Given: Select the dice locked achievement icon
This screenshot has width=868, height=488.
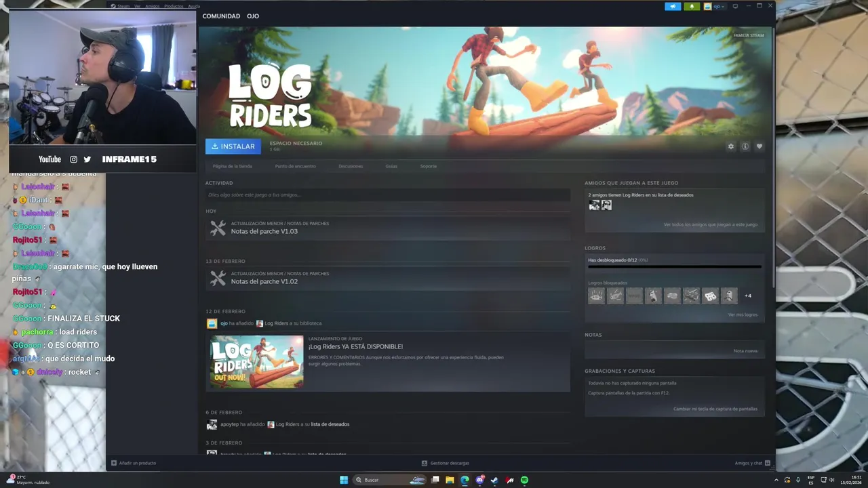Looking at the screenshot, I should coord(710,296).
